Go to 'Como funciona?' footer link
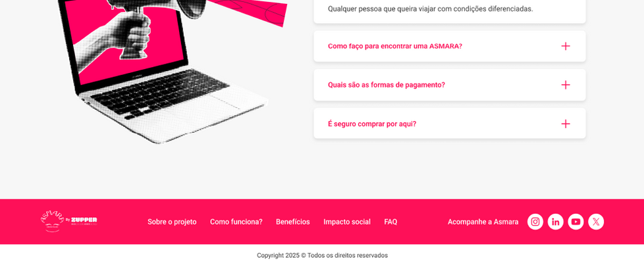Image resolution: width=644 pixels, height=267 pixels. [236, 222]
